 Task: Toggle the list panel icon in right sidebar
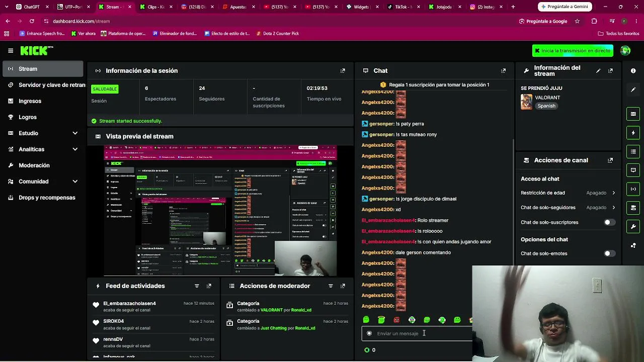[x=633, y=151]
